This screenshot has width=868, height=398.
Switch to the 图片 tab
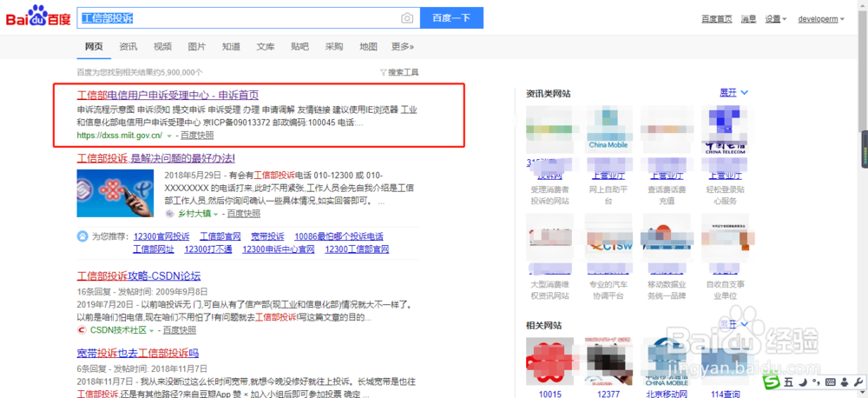pos(196,47)
